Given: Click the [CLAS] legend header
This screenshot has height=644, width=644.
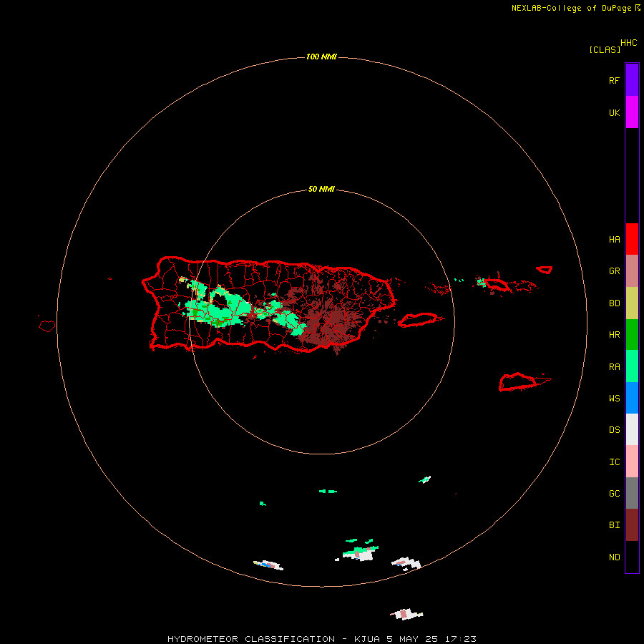Looking at the screenshot, I should click(x=605, y=49).
